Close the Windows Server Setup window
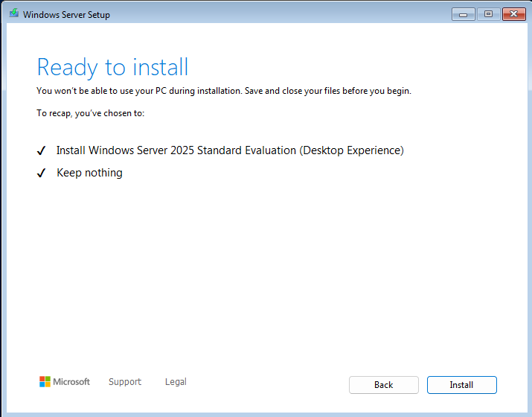Screen dimensions: 532x417 tap(513, 13)
